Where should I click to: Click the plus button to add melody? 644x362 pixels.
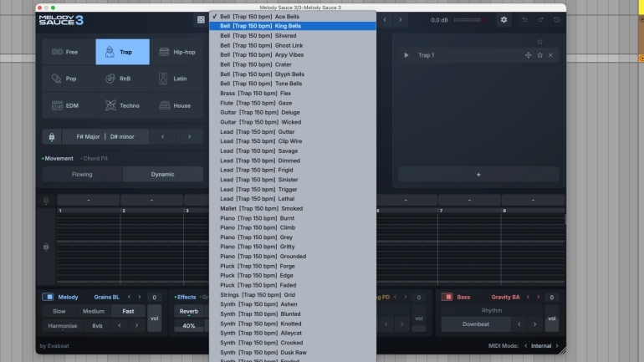pyautogui.click(x=478, y=175)
